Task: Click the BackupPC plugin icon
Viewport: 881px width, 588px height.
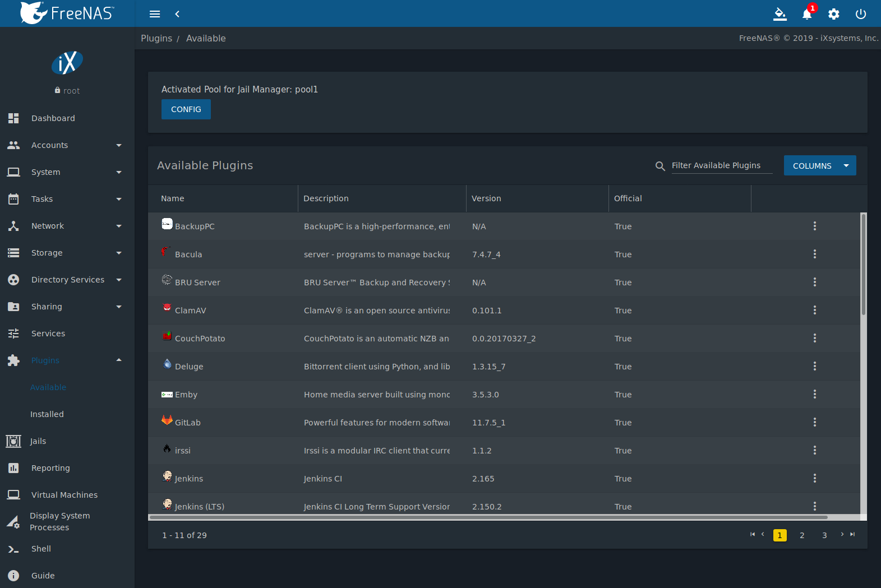Action: coord(167,224)
